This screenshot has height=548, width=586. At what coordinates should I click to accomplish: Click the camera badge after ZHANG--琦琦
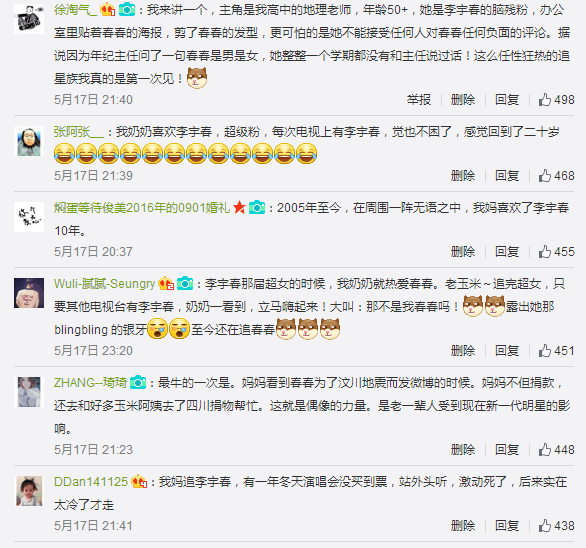tap(138, 383)
